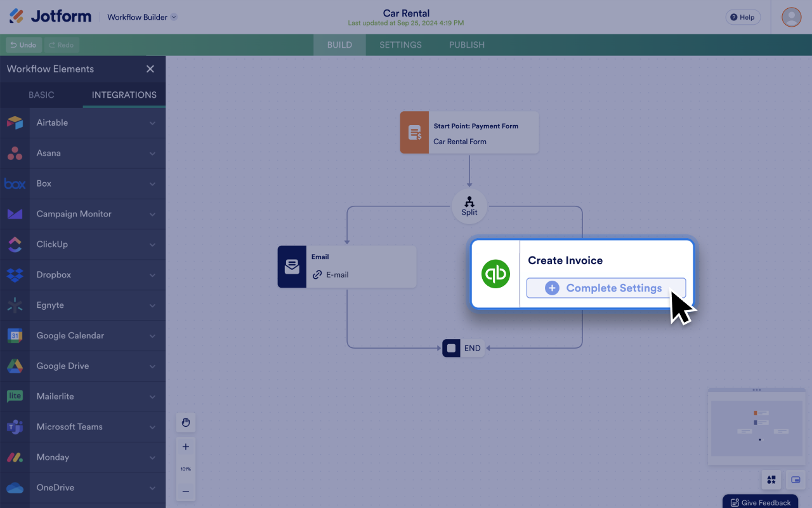Expand the Dropbox row chevron
The width and height of the screenshot is (812, 508).
[x=152, y=276]
